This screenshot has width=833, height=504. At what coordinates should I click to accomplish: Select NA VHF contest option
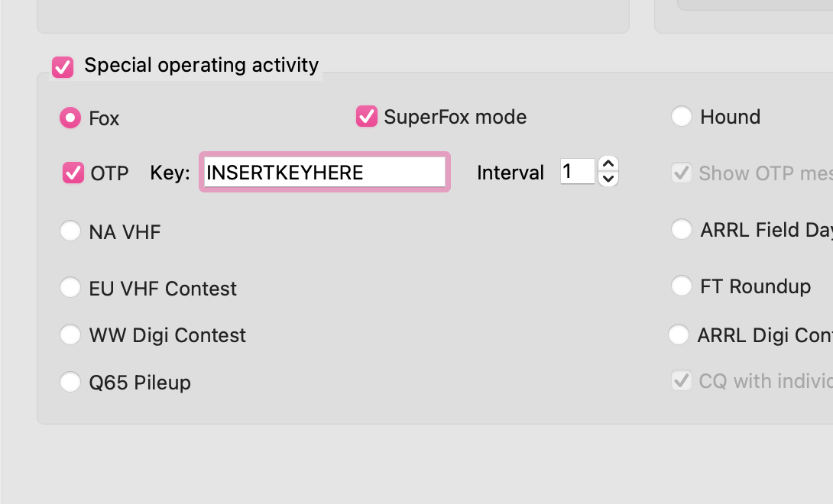(x=70, y=231)
